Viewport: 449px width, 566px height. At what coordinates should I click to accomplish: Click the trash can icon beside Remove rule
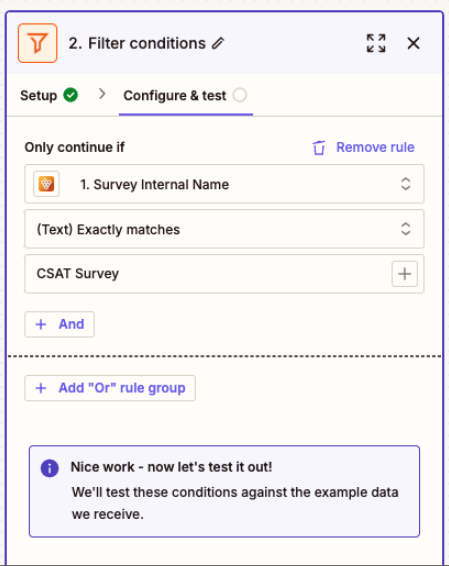point(319,147)
